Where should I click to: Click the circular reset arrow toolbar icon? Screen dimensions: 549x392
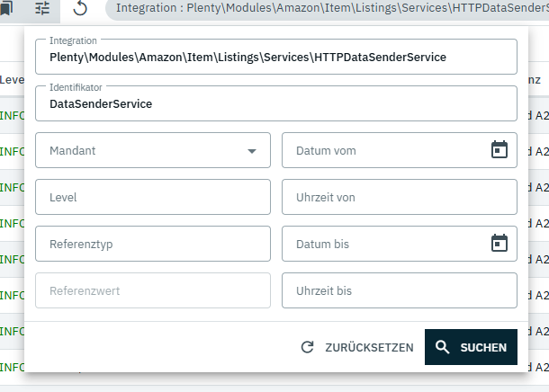[80, 9]
